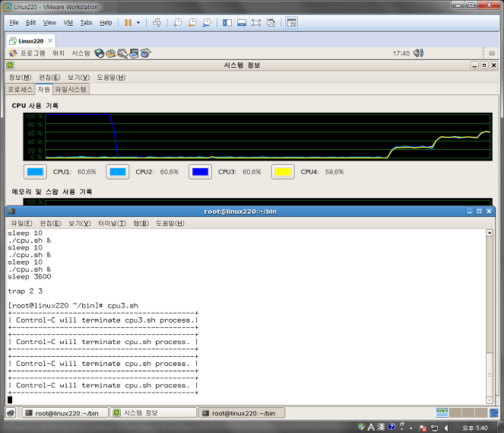504x433 pixels.
Task: Open the VMware View menu
Action: click(49, 23)
